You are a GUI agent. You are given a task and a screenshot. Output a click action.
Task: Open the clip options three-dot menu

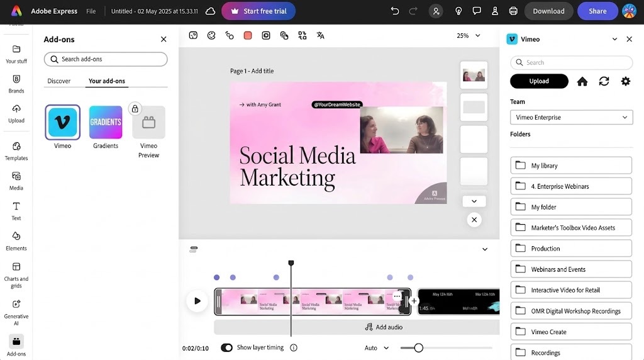[x=397, y=296]
